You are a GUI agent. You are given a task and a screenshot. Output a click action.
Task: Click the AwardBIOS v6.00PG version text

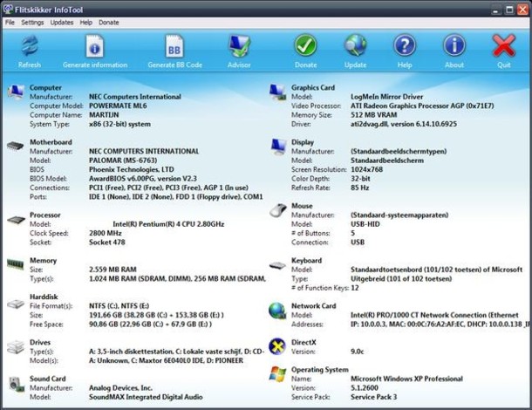click(x=143, y=179)
